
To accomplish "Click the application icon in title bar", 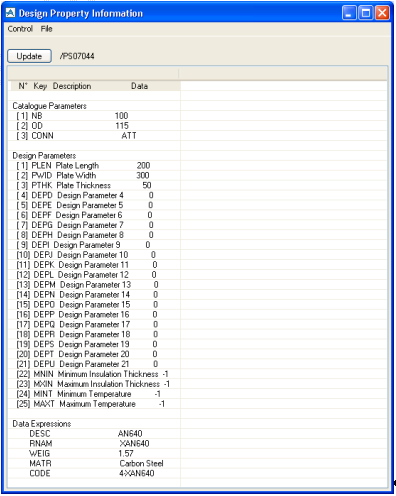I will pyautogui.click(x=10, y=13).
